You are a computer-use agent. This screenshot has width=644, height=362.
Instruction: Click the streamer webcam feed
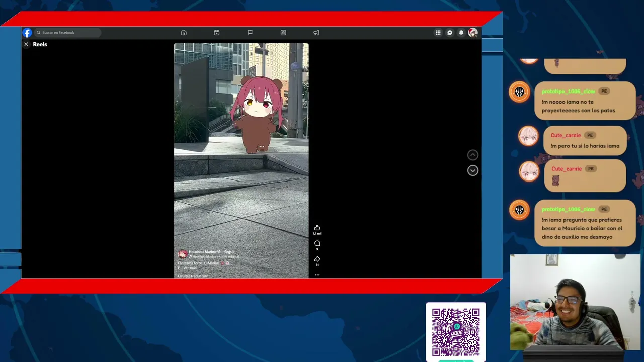coord(575,302)
